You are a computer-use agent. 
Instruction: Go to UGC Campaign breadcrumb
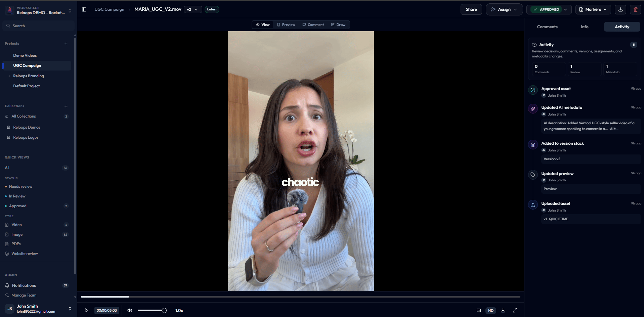click(x=109, y=9)
